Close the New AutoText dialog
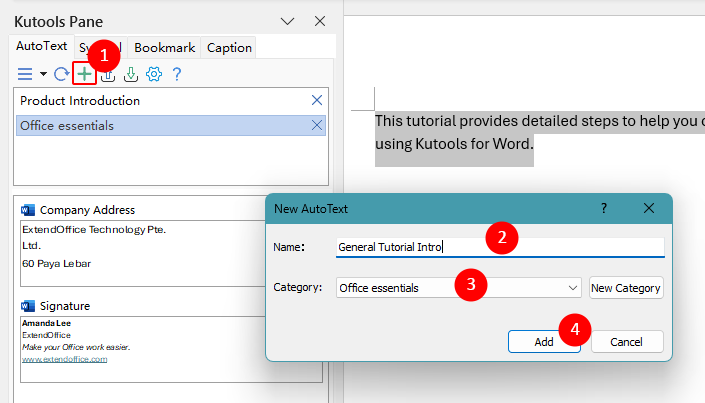The height and width of the screenshot is (403, 705). 649,208
